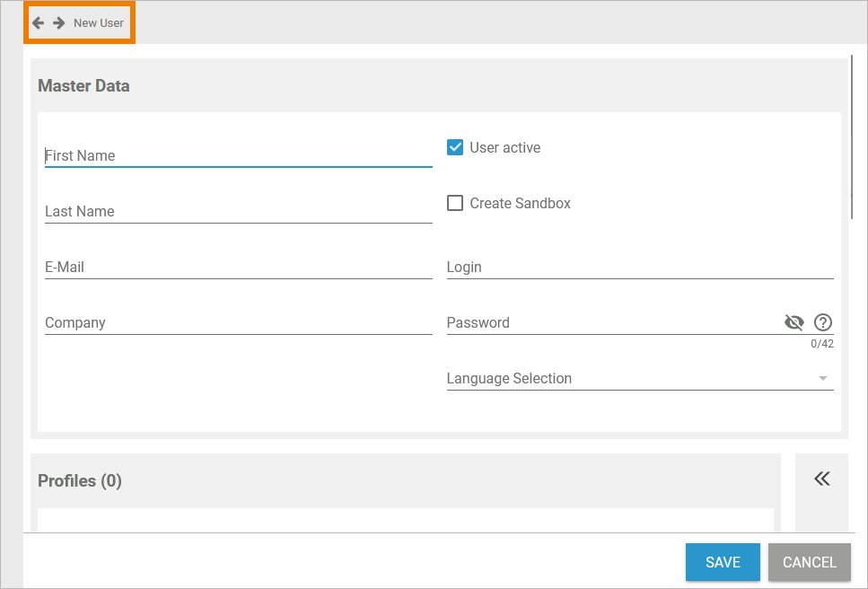Uncheck the User active checkbox
This screenshot has height=589, width=868.
coord(455,147)
